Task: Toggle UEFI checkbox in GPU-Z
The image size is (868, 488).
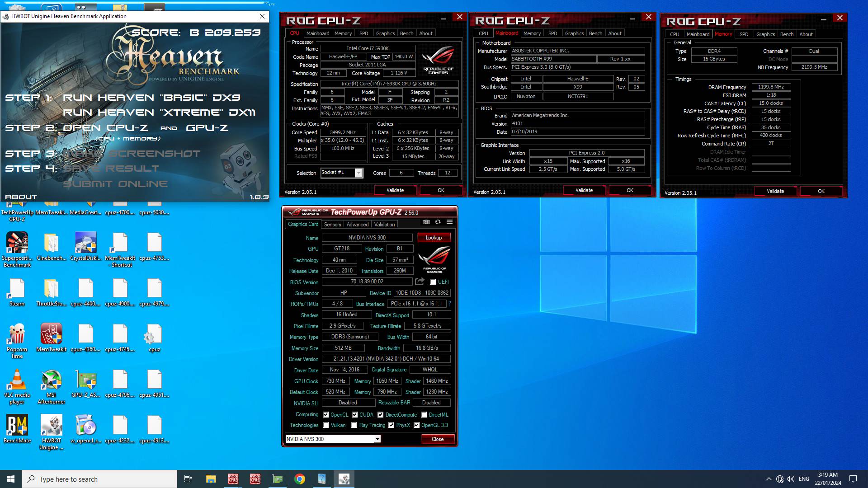Action: point(433,282)
